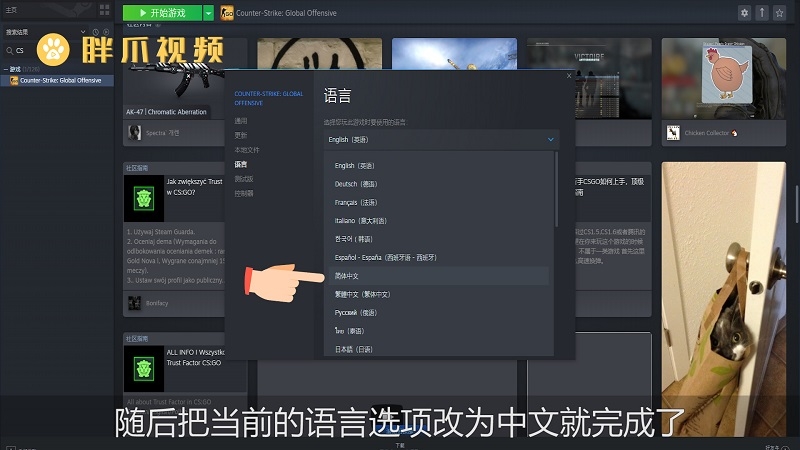Click the Bonifacy author name
Viewport: 800px width, 450px height.
[157, 303]
